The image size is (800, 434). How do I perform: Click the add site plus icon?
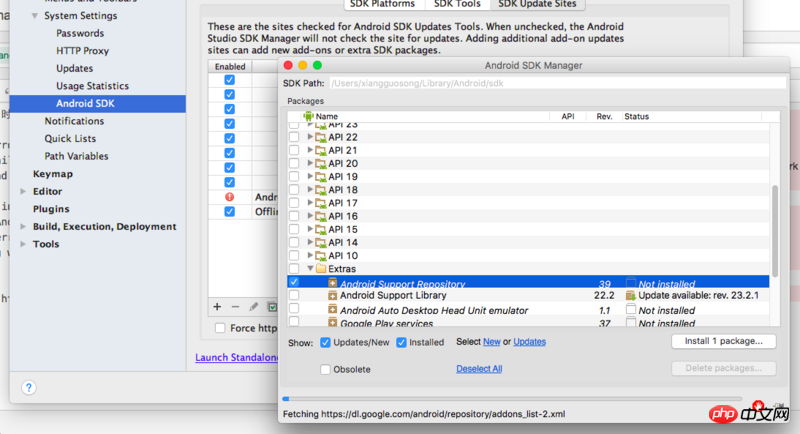[217, 307]
